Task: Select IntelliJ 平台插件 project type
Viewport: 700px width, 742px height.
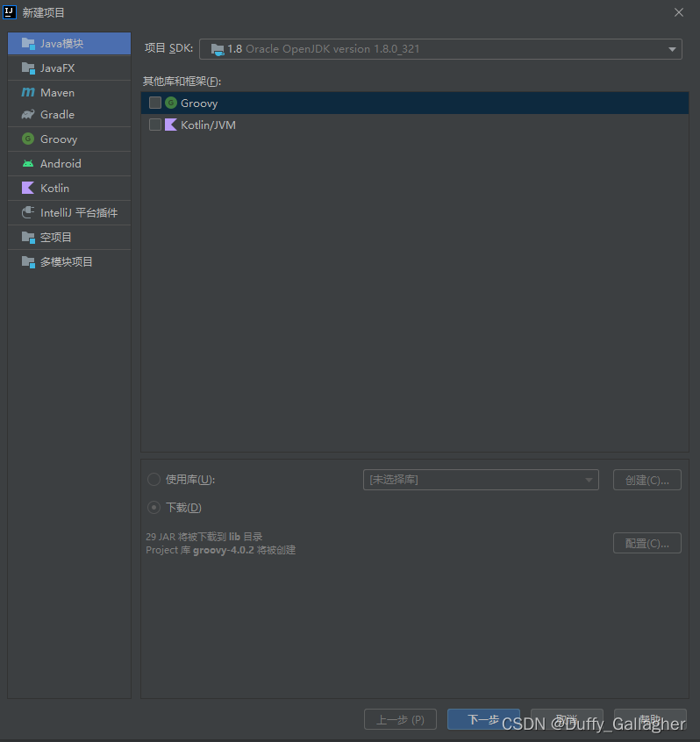Action: 69,213
